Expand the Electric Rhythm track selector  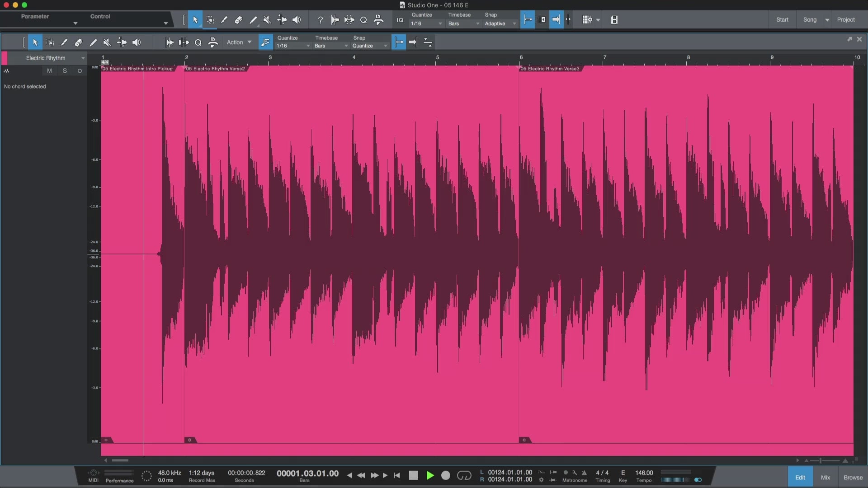coord(83,58)
